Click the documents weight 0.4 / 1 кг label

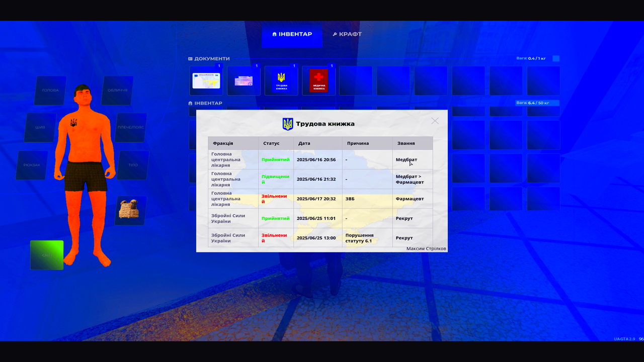coord(531,58)
